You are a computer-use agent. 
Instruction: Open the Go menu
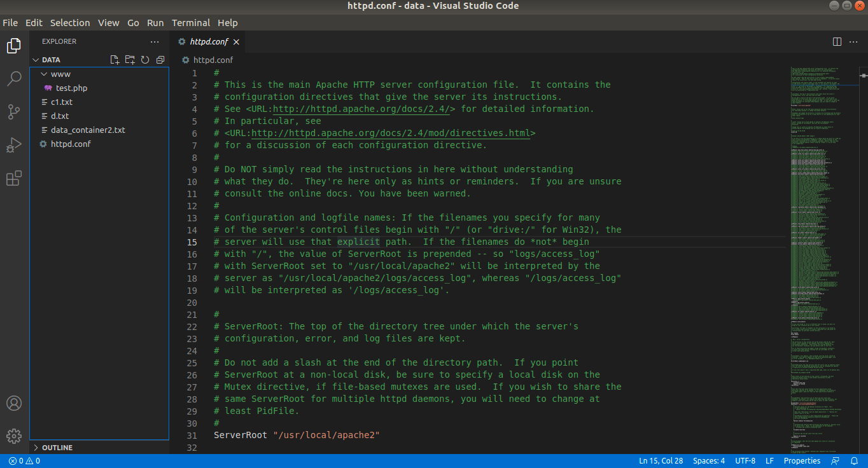pyautogui.click(x=133, y=22)
